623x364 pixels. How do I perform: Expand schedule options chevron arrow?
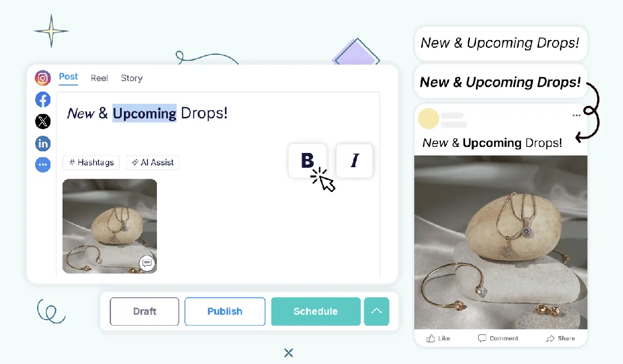pyautogui.click(x=376, y=311)
